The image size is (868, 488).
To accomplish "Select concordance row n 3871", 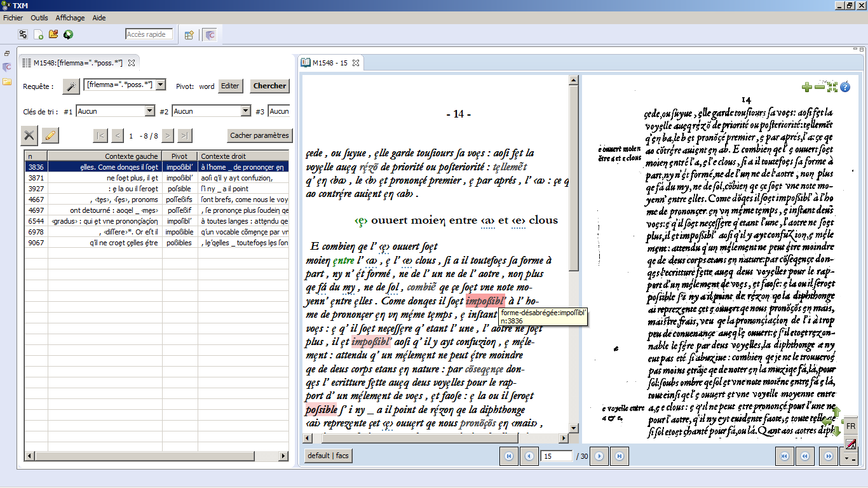I will (x=157, y=178).
